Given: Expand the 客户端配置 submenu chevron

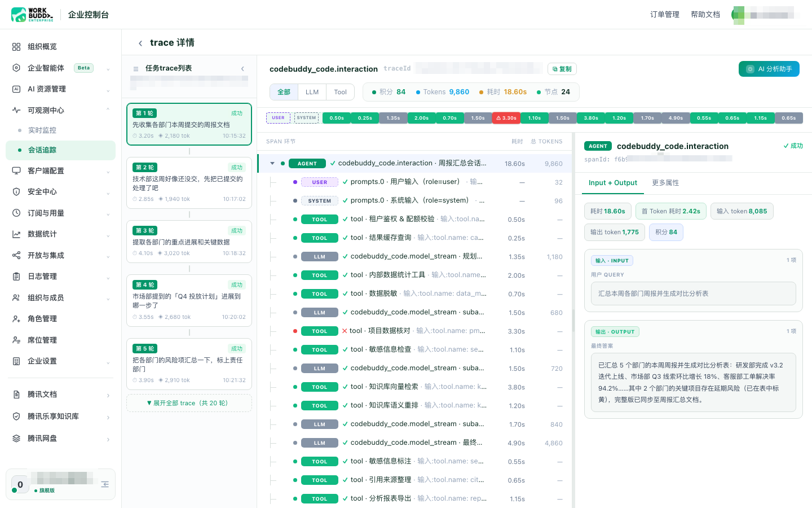Looking at the screenshot, I should click(108, 172).
